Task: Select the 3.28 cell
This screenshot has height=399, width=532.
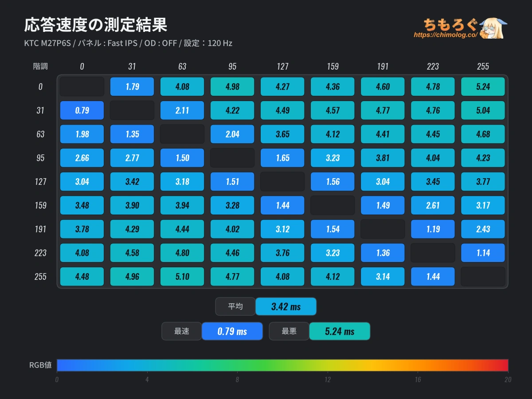Action: [232, 205]
